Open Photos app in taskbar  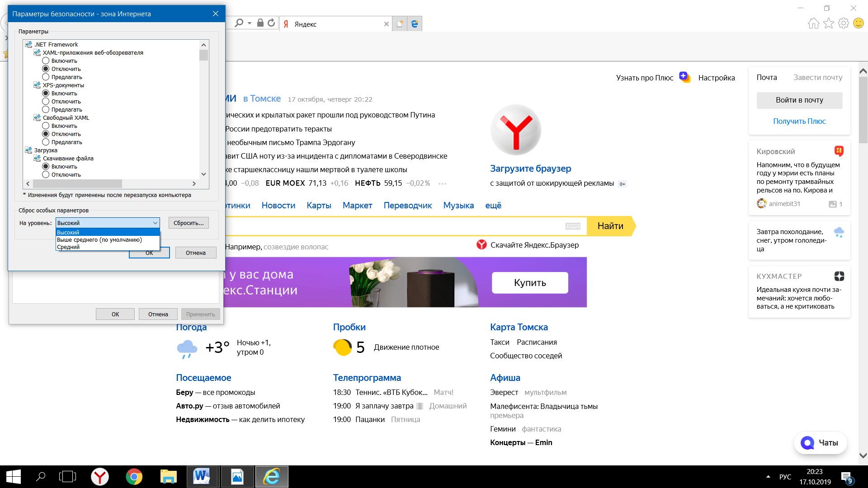[x=237, y=477]
